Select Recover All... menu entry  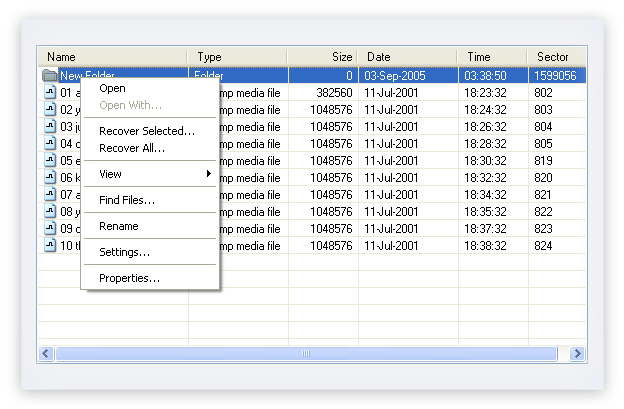point(150,148)
